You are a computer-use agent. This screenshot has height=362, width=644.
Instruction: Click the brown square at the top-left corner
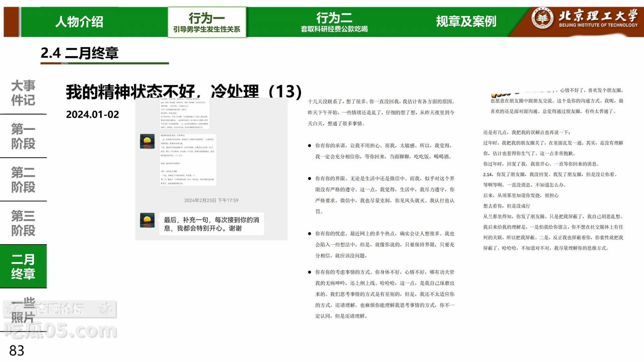11,22
